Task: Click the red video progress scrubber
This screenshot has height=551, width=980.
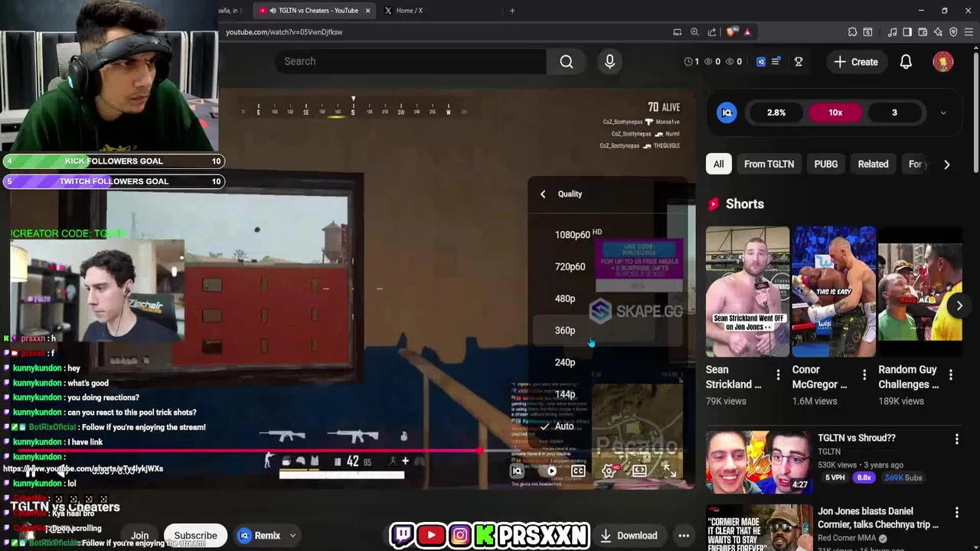Action: pos(480,450)
